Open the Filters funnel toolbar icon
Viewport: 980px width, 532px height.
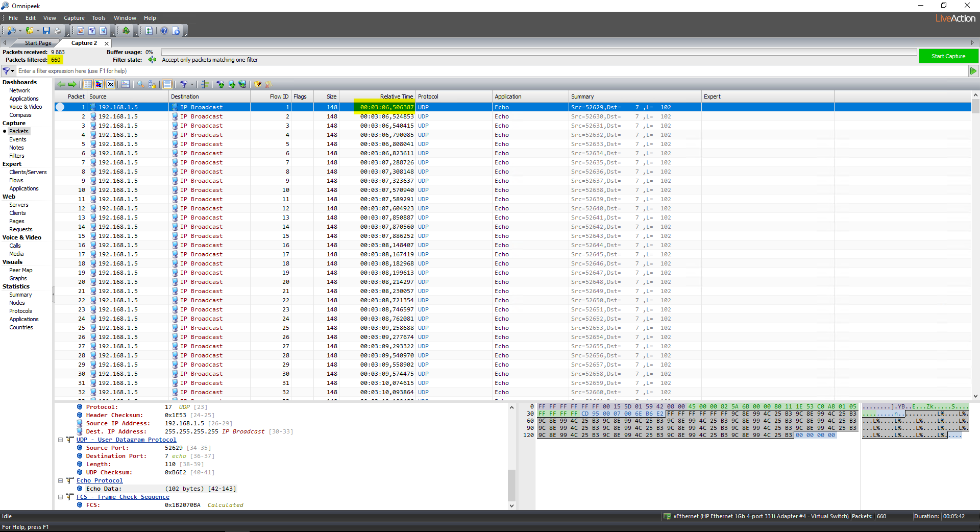point(92,31)
